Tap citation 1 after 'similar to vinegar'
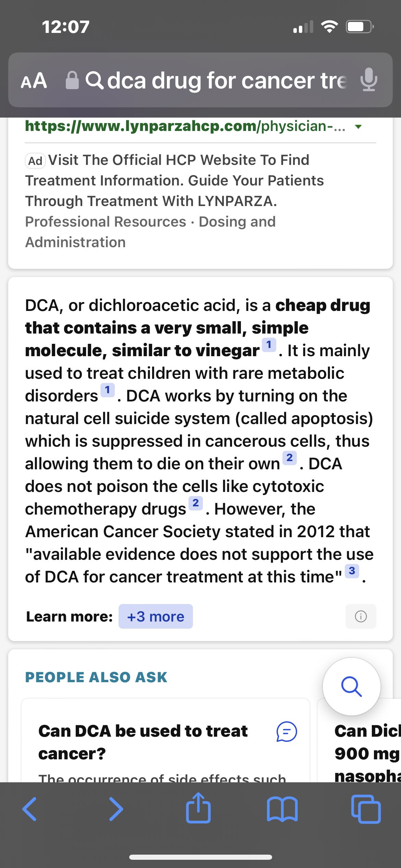The height and width of the screenshot is (868, 401). click(269, 345)
